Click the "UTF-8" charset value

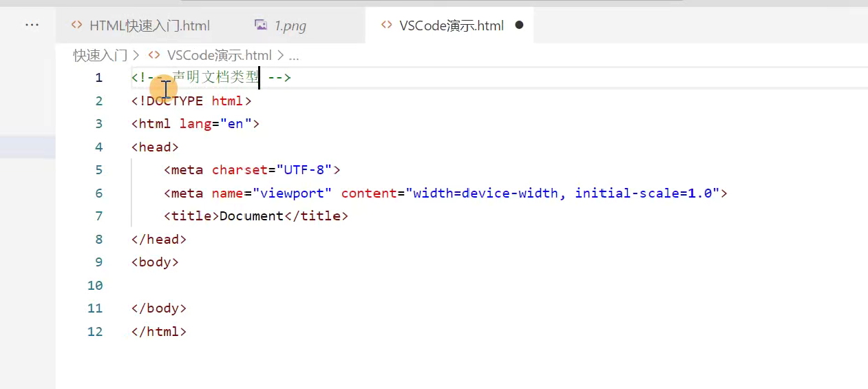tap(304, 170)
